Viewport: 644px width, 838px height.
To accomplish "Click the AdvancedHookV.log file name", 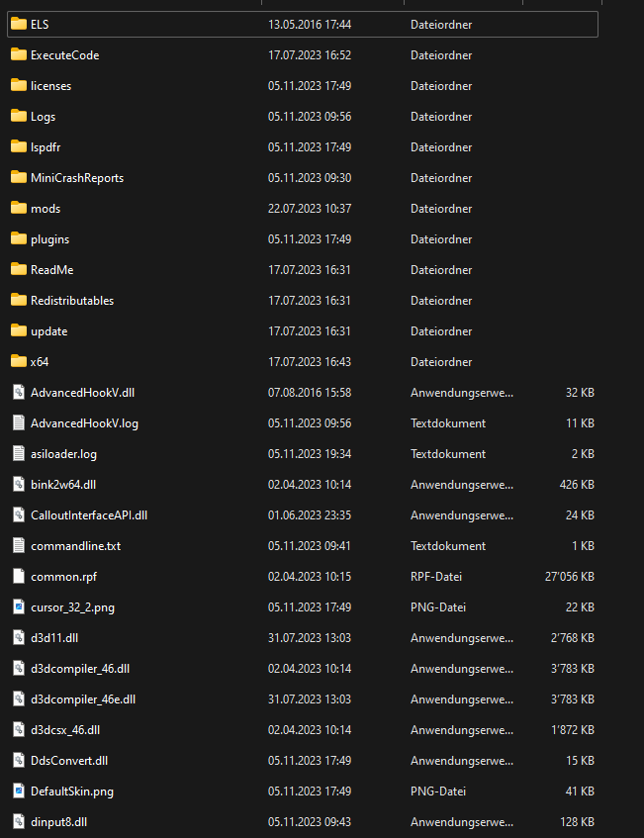I will pos(84,423).
